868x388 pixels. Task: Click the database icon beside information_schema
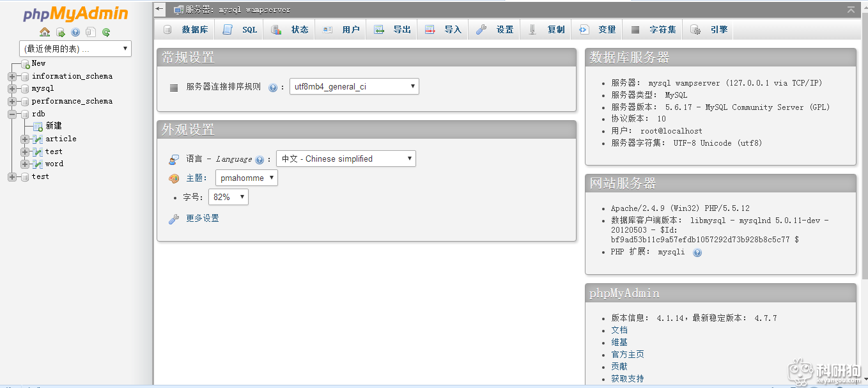click(25, 76)
